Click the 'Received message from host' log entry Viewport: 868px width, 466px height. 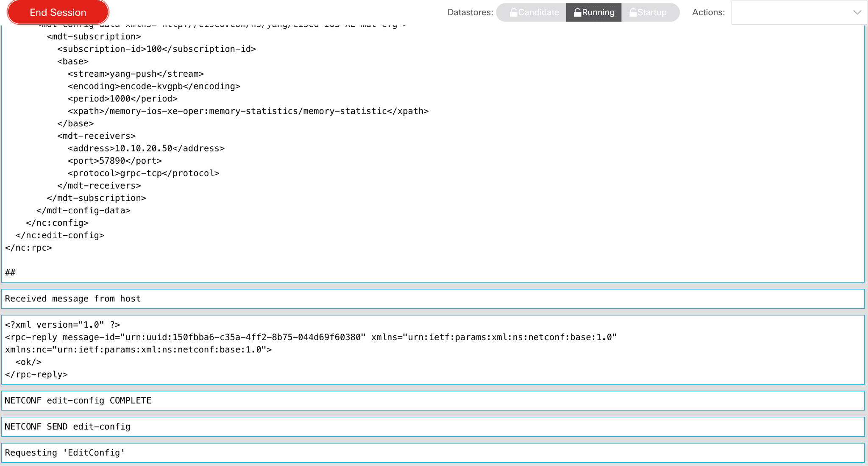(73, 299)
